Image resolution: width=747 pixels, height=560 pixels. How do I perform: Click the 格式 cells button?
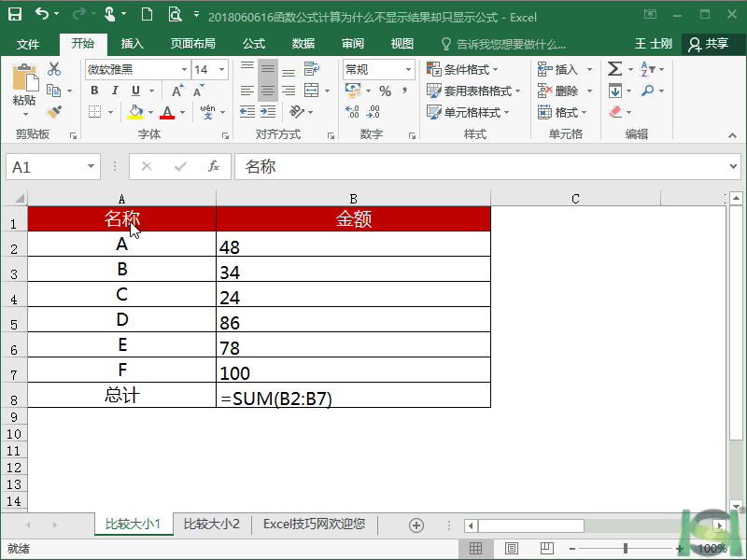coord(562,112)
